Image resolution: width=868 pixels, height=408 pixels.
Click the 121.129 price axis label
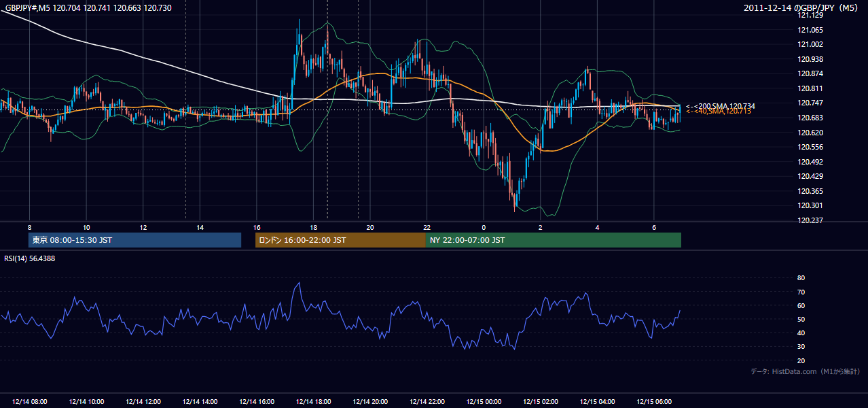tap(810, 15)
